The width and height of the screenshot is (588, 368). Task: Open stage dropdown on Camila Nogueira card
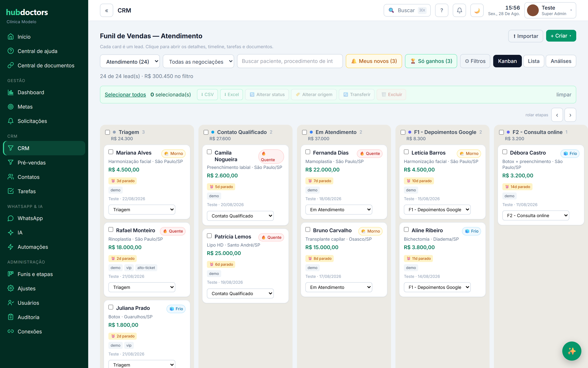coord(240,216)
